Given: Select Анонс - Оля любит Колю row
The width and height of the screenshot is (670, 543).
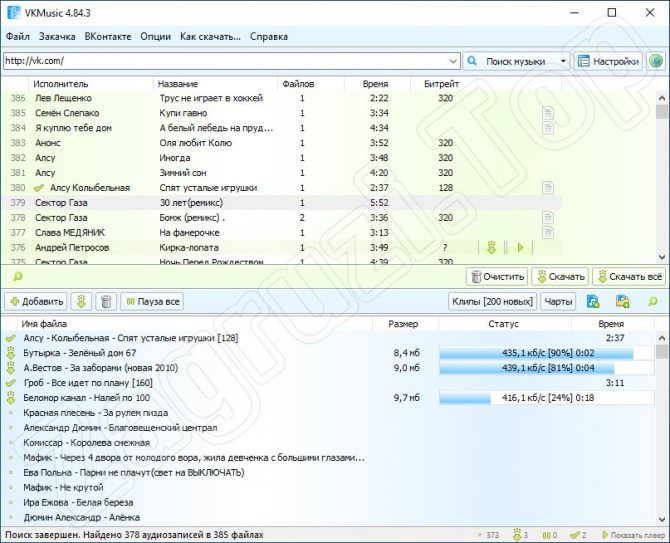Looking at the screenshot, I should [282, 143].
